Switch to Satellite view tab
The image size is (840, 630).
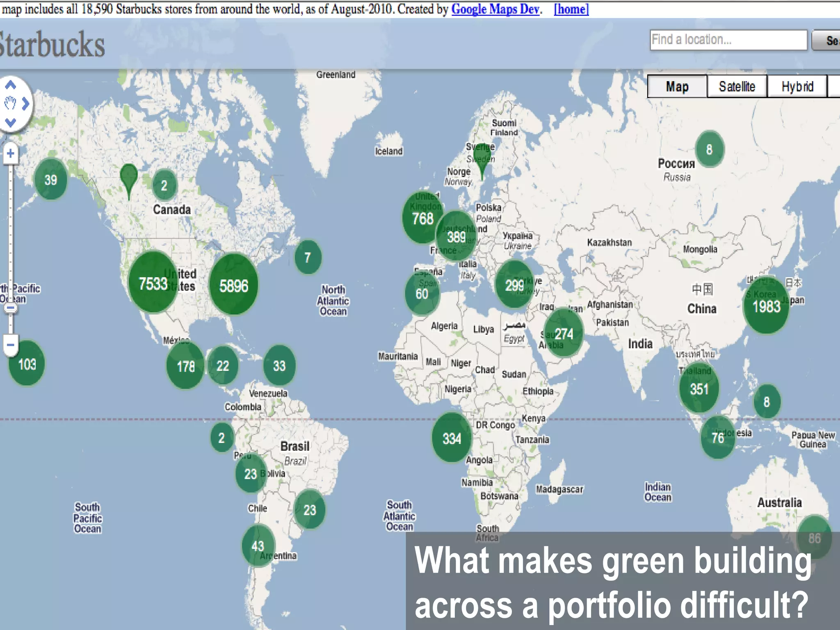[x=737, y=87]
